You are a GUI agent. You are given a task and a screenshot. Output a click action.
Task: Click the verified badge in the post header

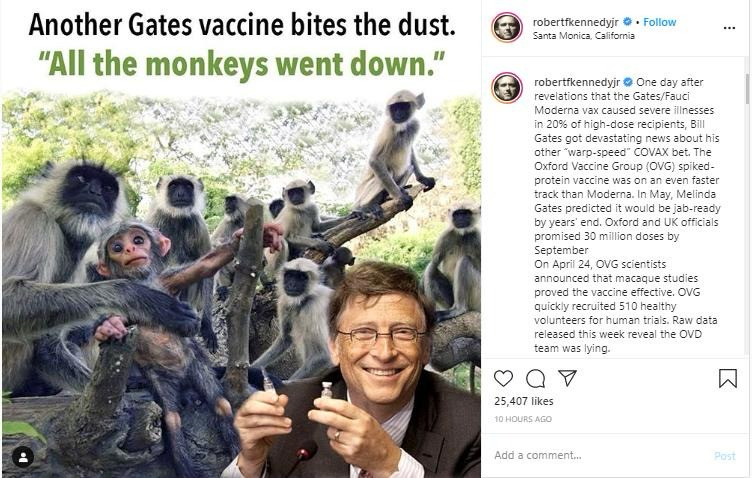tap(632, 22)
